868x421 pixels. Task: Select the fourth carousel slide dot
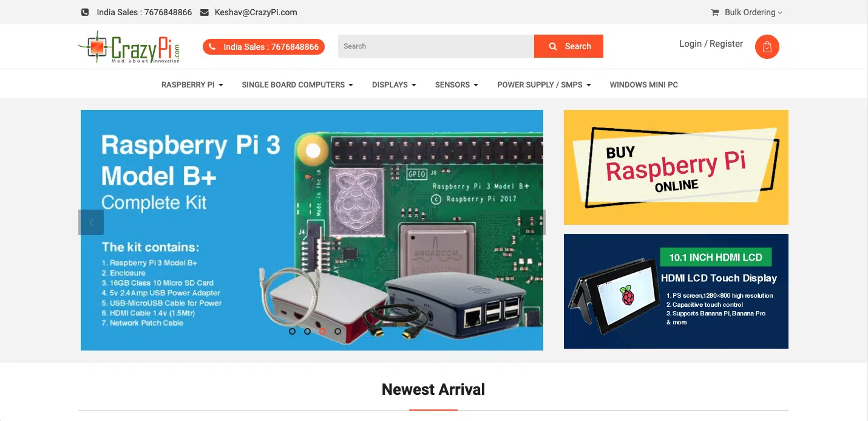[338, 331]
